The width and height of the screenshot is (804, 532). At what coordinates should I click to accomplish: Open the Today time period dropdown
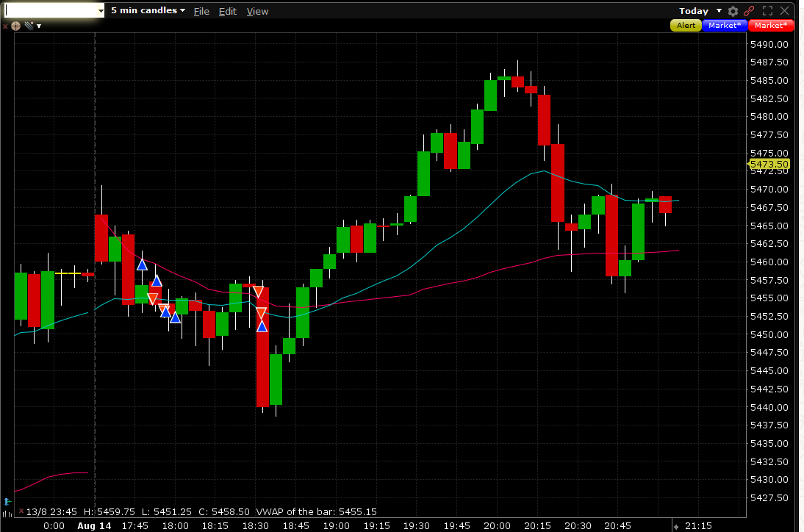point(700,11)
